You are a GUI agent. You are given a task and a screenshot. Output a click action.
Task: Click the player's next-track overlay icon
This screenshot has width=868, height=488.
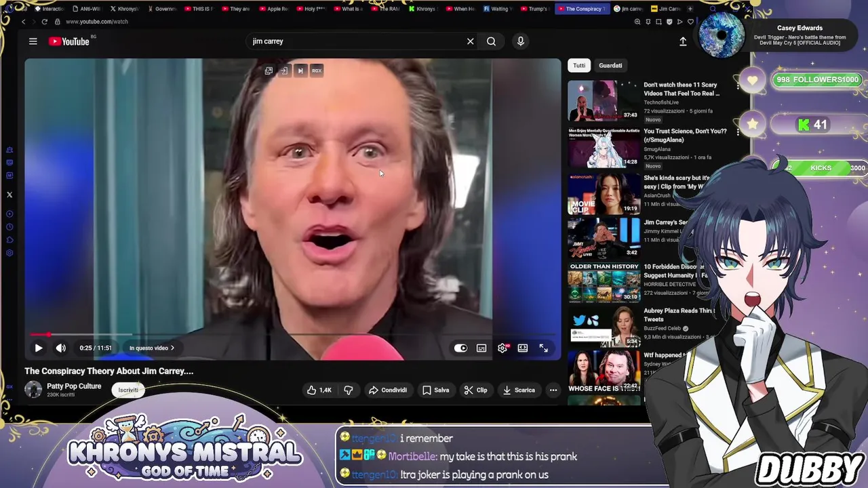coord(300,70)
